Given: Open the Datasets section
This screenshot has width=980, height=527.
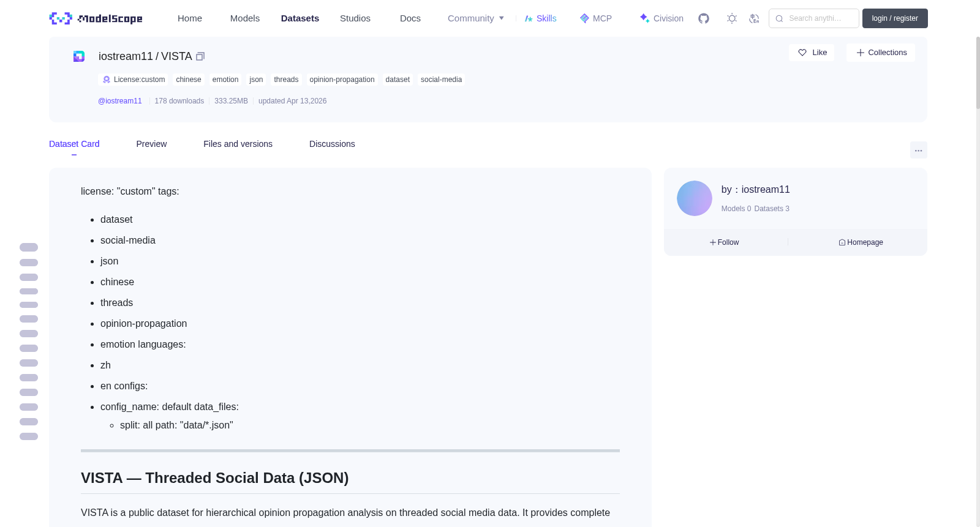Looking at the screenshot, I should 300,18.
